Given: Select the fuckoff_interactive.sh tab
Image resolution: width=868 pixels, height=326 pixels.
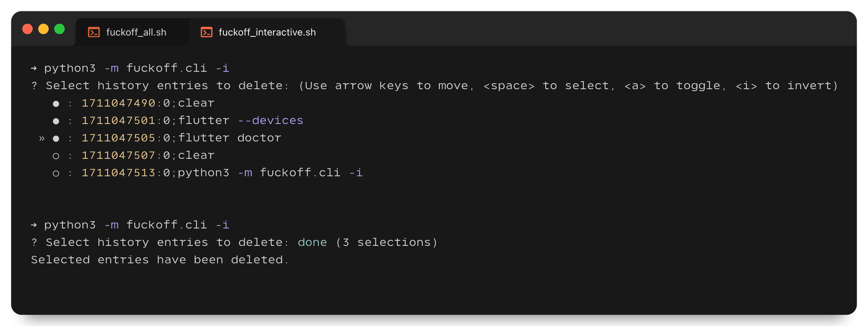Looking at the screenshot, I should pyautogui.click(x=267, y=32).
